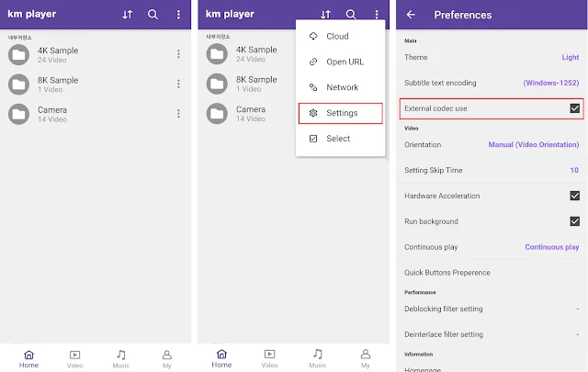This screenshot has height=372, width=588.
Task: Open Music tab in left screen bottom bar
Action: point(120,359)
